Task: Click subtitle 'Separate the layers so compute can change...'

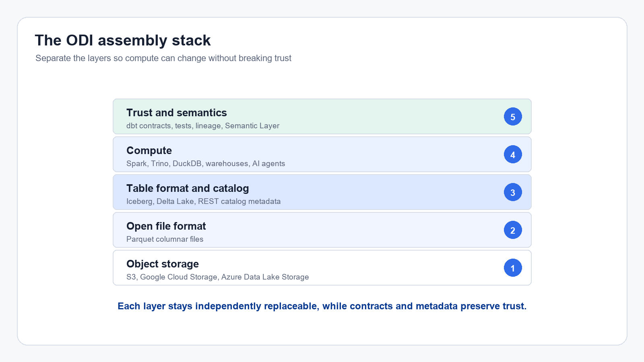Action: [163, 58]
